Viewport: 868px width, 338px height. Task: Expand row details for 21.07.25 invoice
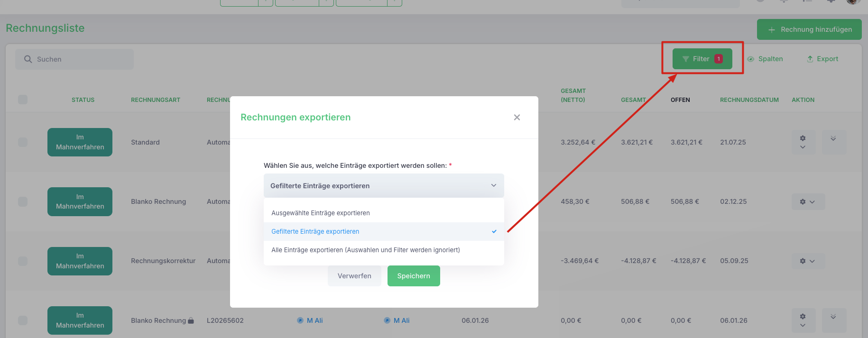[x=833, y=142]
